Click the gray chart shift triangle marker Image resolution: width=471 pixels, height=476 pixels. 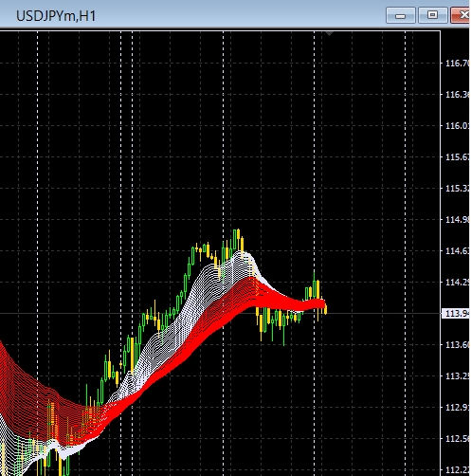[x=329, y=33]
